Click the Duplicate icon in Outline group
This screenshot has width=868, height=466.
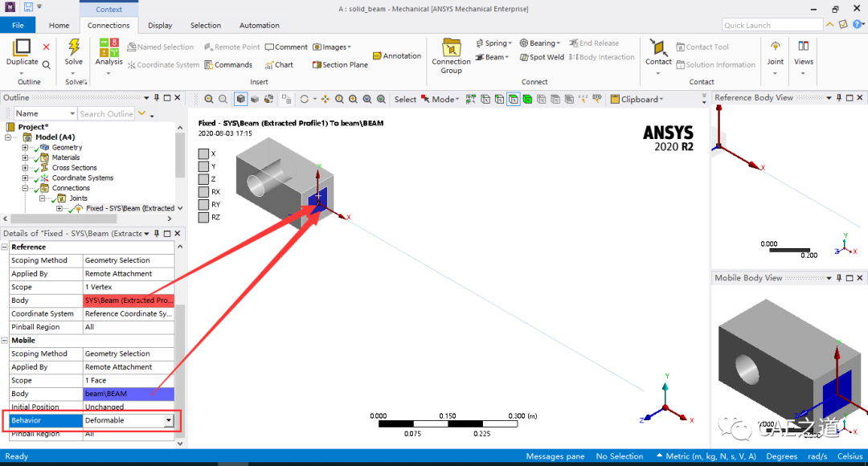[x=23, y=47]
